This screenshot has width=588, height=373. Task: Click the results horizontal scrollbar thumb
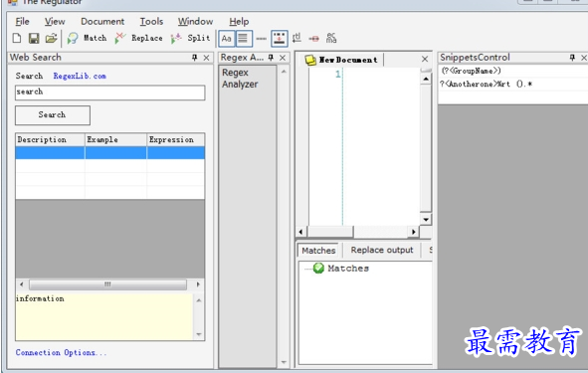[107, 284]
